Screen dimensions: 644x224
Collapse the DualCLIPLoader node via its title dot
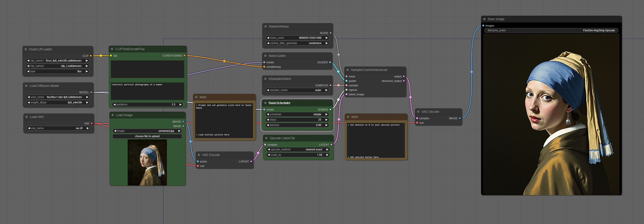coord(26,49)
